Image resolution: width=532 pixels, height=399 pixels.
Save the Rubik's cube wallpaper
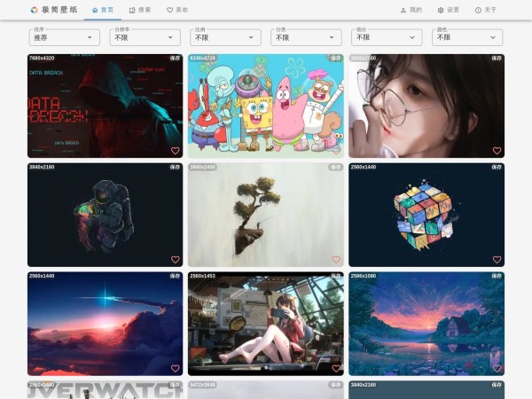point(497,167)
